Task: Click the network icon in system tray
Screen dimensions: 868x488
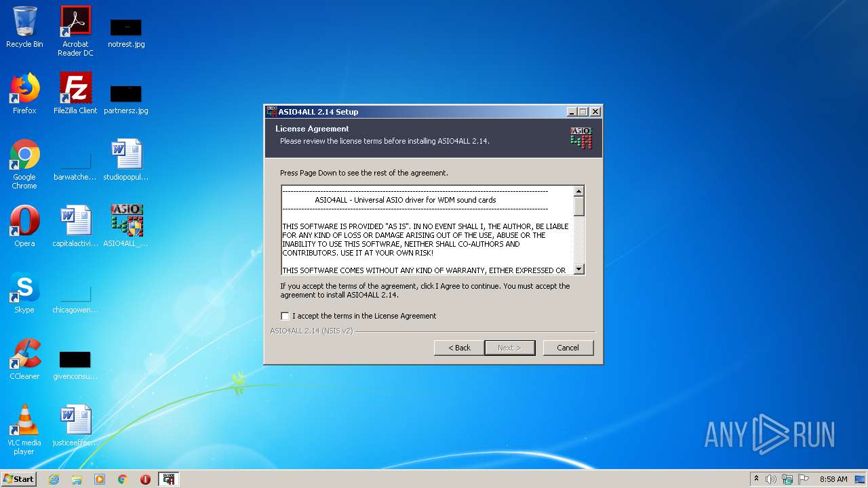Action: coord(787,479)
